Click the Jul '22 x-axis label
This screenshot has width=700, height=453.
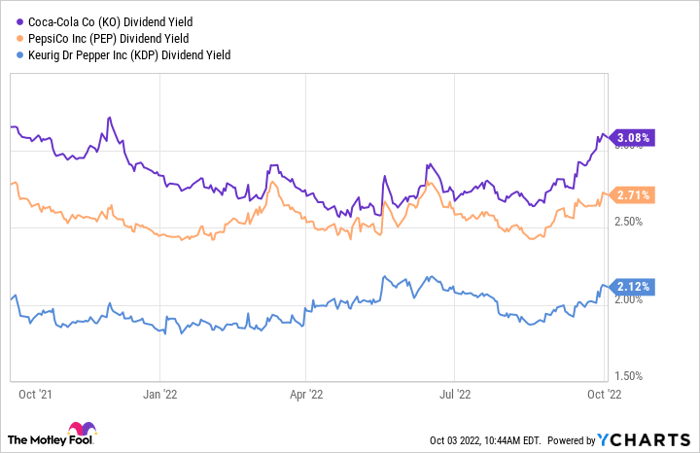pyautogui.click(x=455, y=396)
